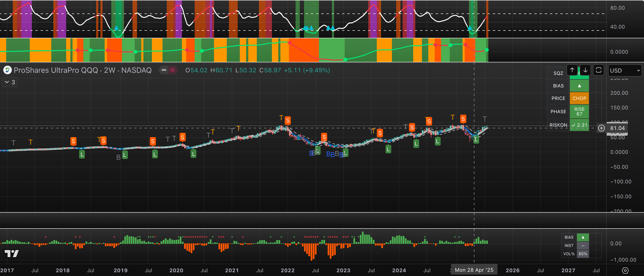Click the 2019 label on the time axis
Screen dimensions: 644x276
pyautogui.click(x=121, y=270)
